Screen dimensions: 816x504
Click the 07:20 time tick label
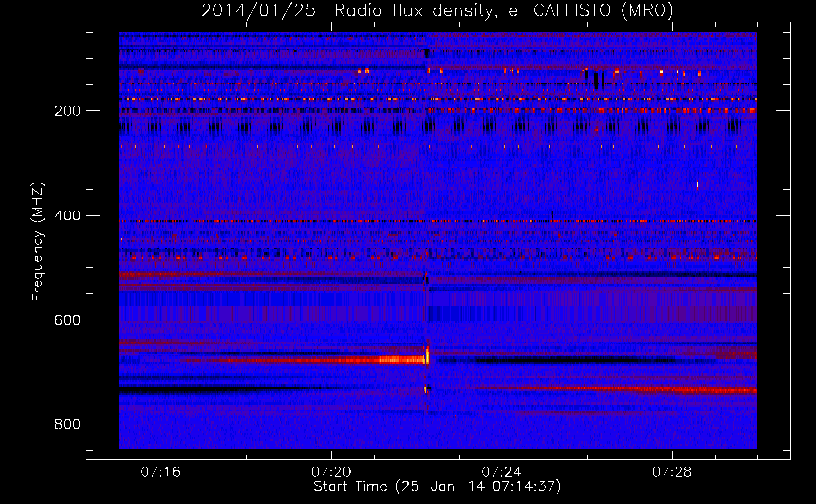(x=331, y=472)
